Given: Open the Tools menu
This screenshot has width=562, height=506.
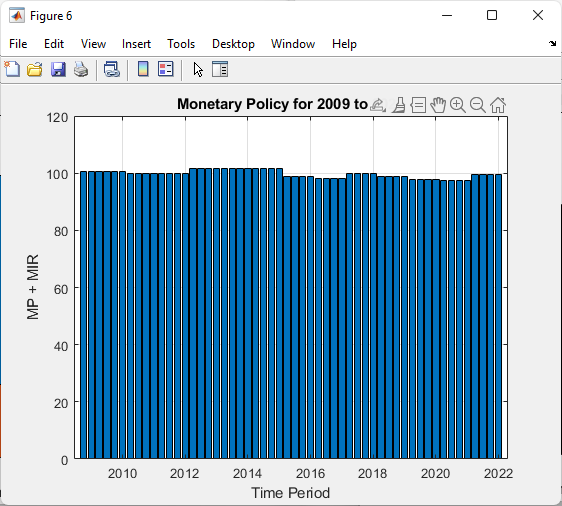Looking at the screenshot, I should coord(181,44).
